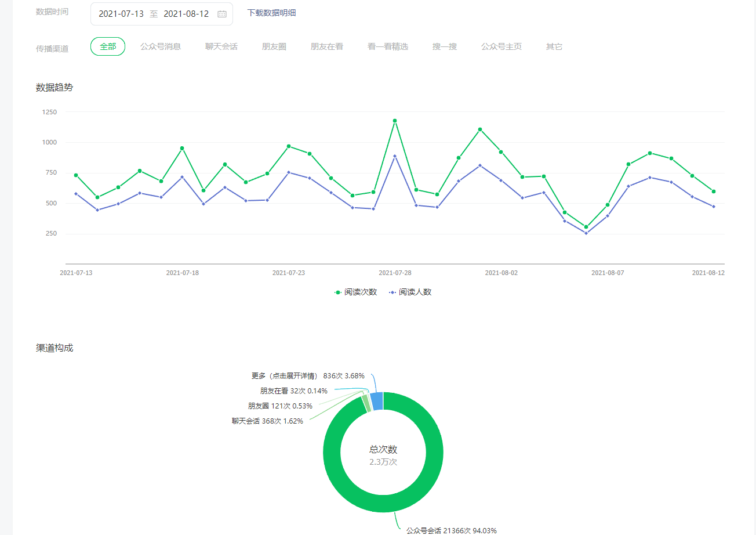756x535 pixels.
Task: Toggle the 阅读次数 legend marker
Action: (x=338, y=292)
